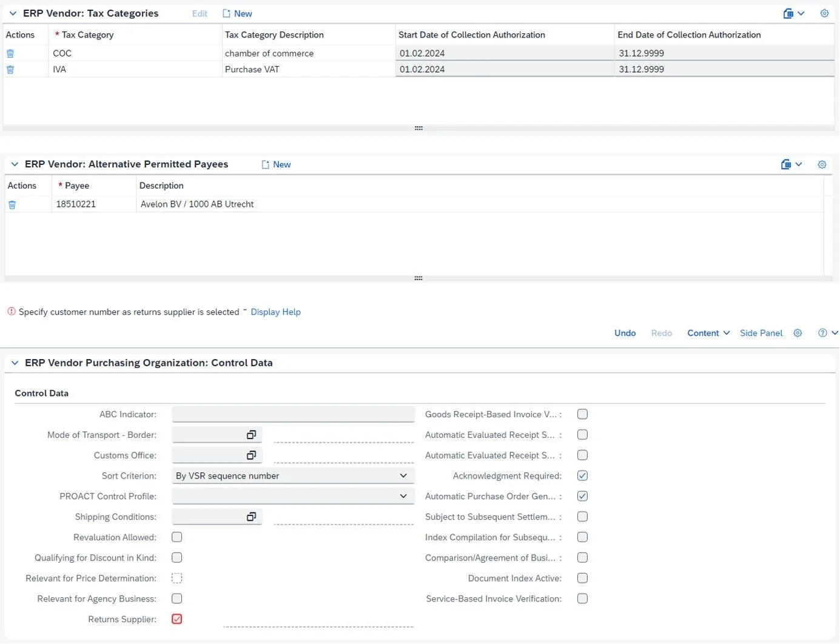Open the PROACT Control Profile dropdown
Viewport: 840px width, 644px height.
pyautogui.click(x=403, y=496)
